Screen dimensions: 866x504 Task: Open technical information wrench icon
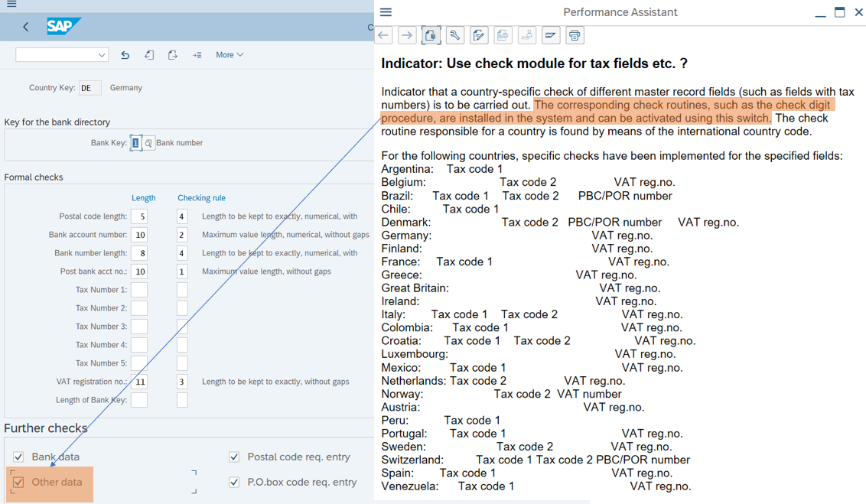point(454,35)
